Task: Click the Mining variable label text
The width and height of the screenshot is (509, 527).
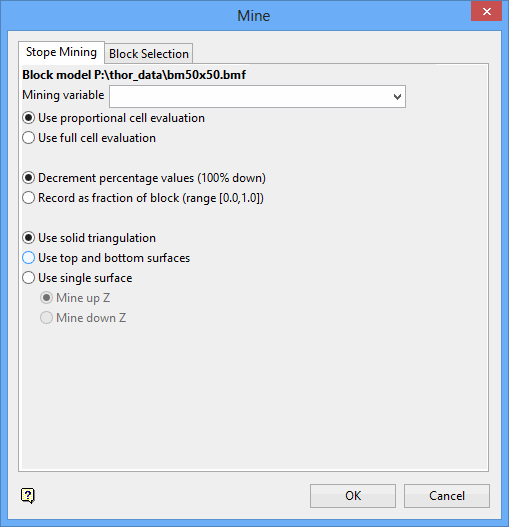Action: pos(63,95)
